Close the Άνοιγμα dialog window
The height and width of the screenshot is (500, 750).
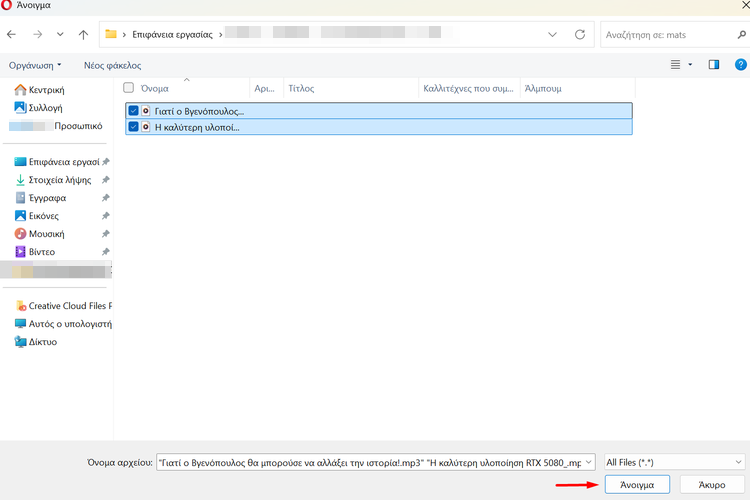tap(745, 5)
